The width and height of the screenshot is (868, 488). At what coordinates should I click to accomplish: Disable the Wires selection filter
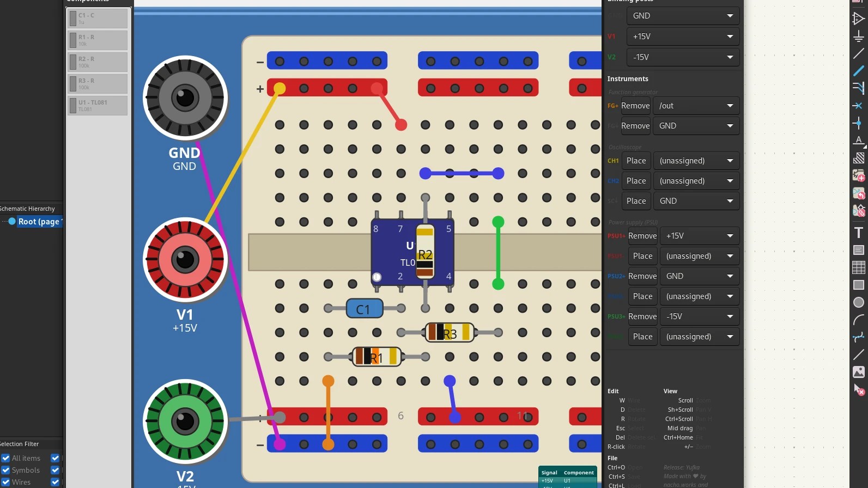coord(6,482)
